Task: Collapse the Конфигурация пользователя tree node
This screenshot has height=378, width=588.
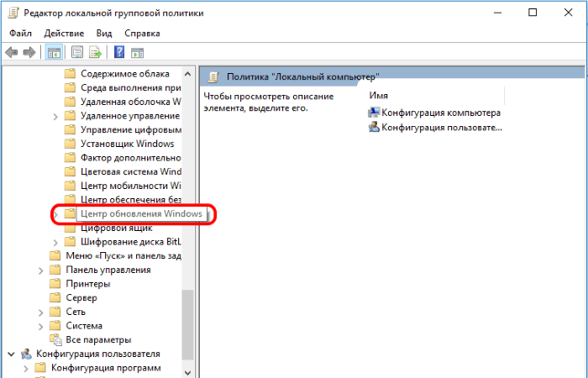Action: click(10, 354)
